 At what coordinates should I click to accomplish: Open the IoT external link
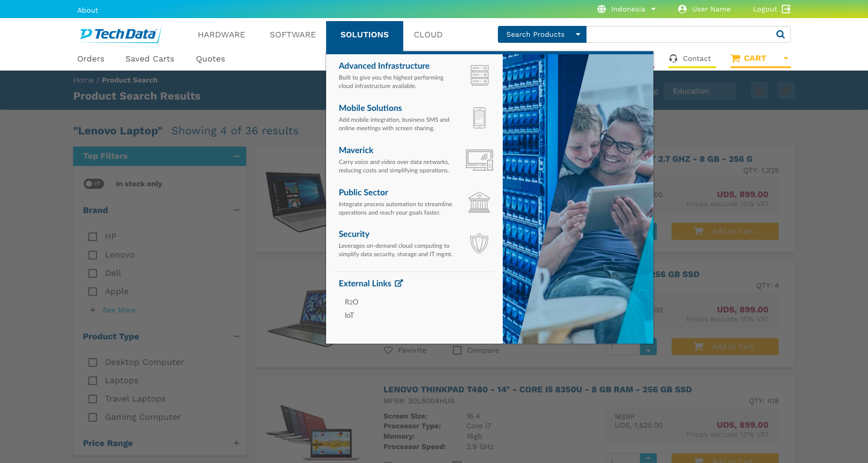350,315
